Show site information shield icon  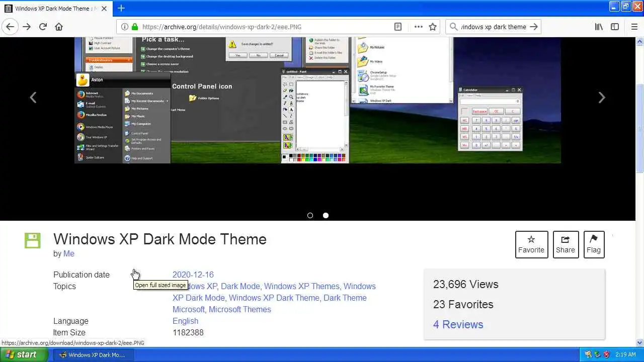pyautogui.click(x=124, y=27)
